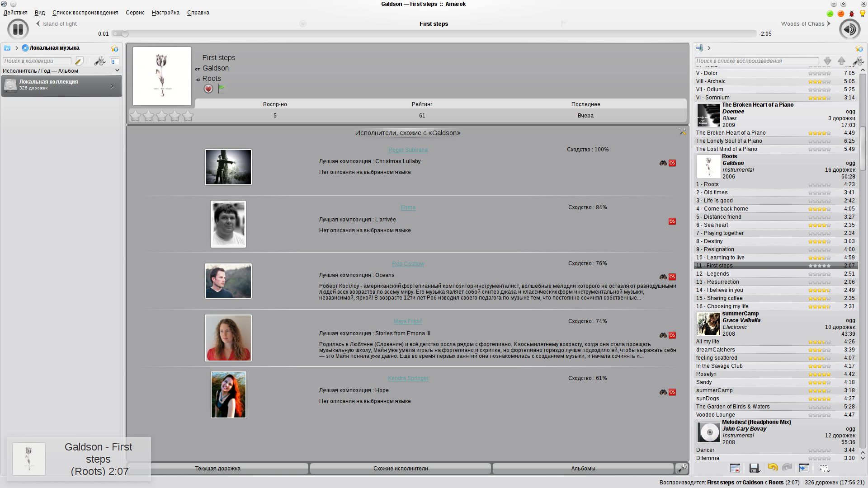Open the Сервис menu
The image size is (868, 488).
pyautogui.click(x=135, y=13)
